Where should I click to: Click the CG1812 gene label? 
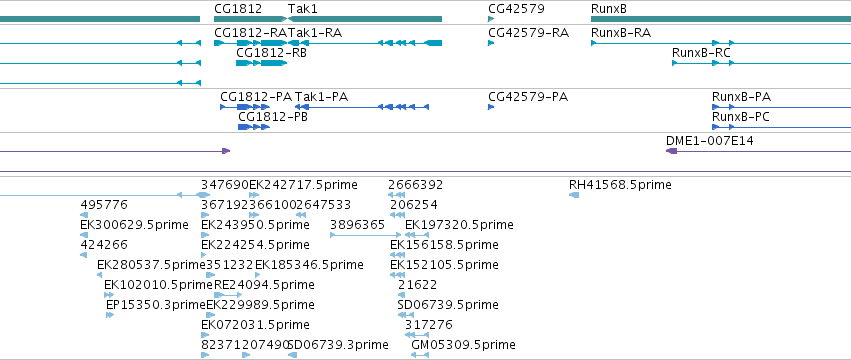click(x=238, y=9)
